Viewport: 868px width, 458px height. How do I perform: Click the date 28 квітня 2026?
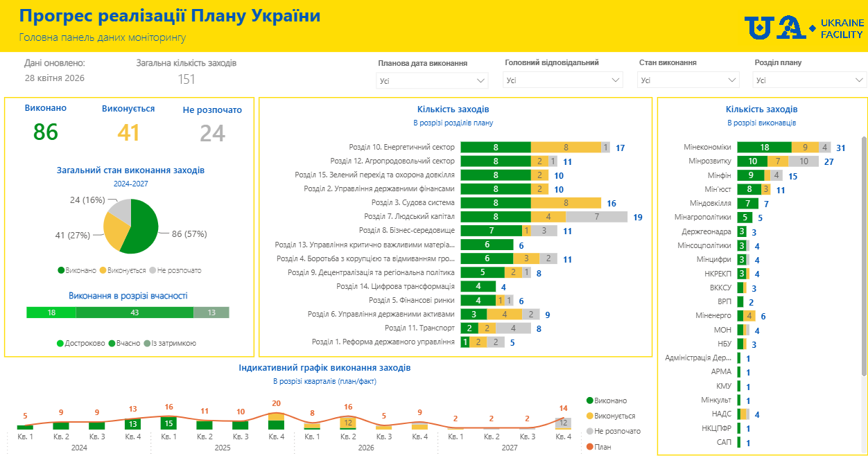(x=55, y=78)
